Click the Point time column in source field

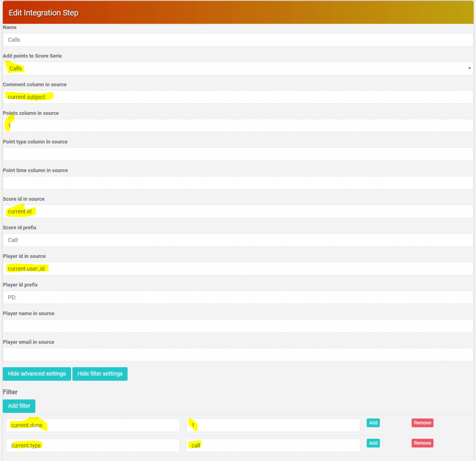(238, 183)
